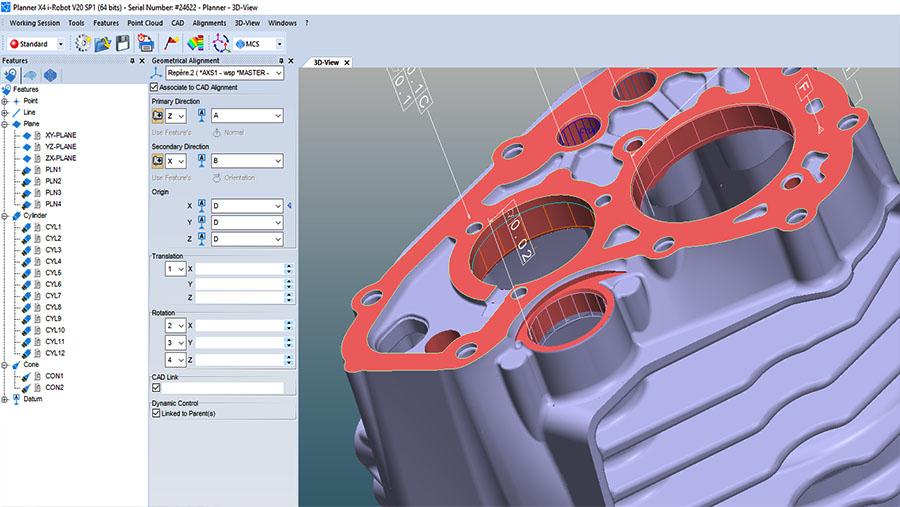Toggle the CAD Link checkbox
Viewport: 900px width, 507px height.
pos(156,387)
